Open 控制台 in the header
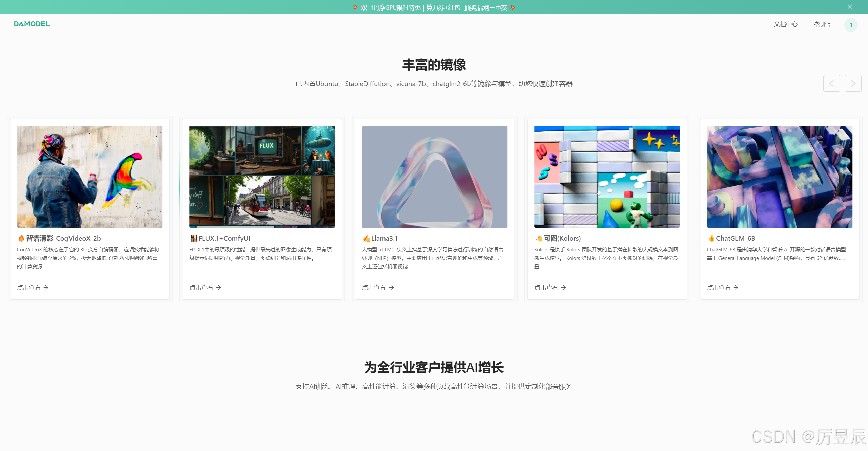 (822, 24)
